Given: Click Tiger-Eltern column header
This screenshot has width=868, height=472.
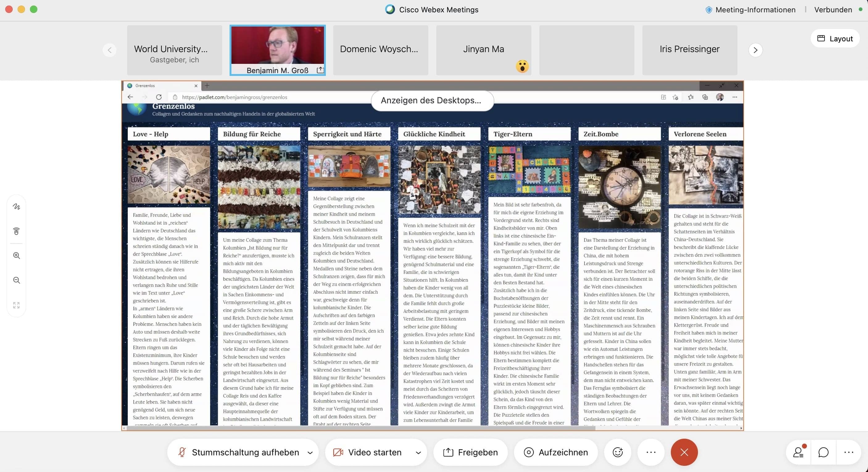Looking at the screenshot, I should pyautogui.click(x=530, y=134).
